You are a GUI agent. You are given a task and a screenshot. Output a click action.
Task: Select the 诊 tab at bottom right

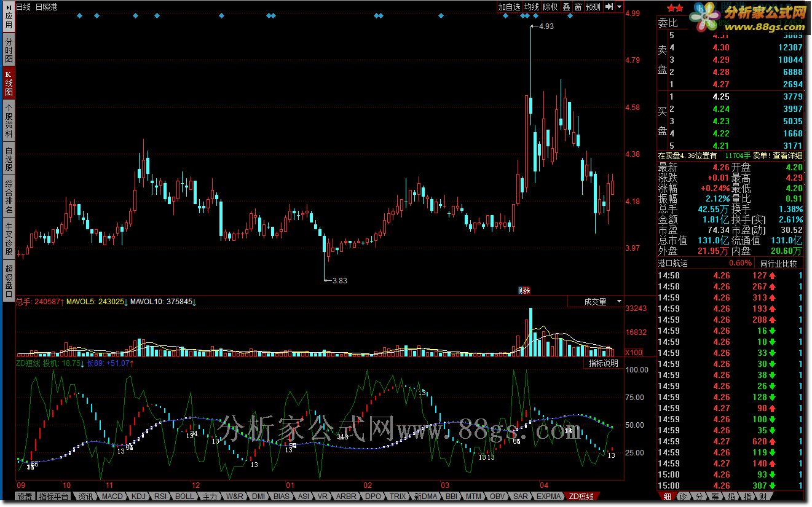[x=683, y=497]
